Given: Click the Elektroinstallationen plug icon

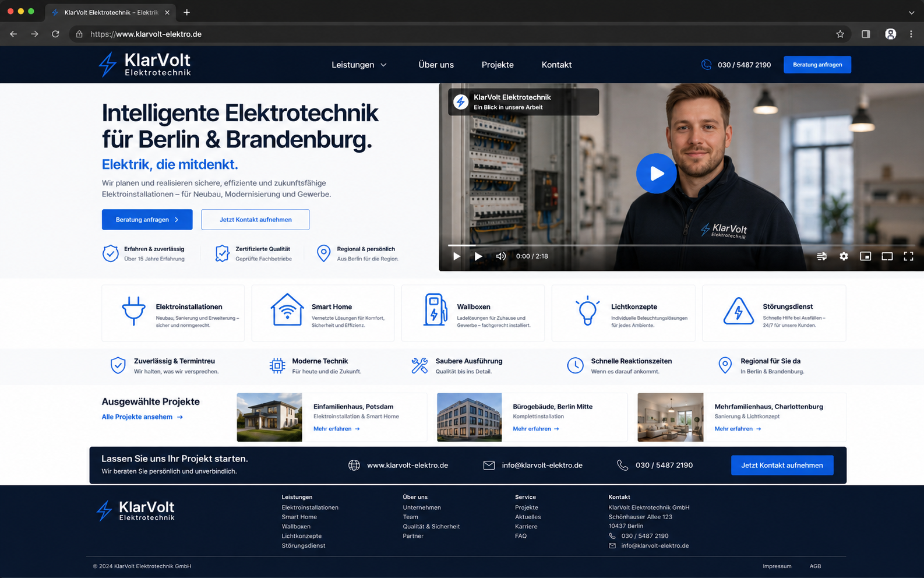Looking at the screenshot, I should tap(133, 311).
